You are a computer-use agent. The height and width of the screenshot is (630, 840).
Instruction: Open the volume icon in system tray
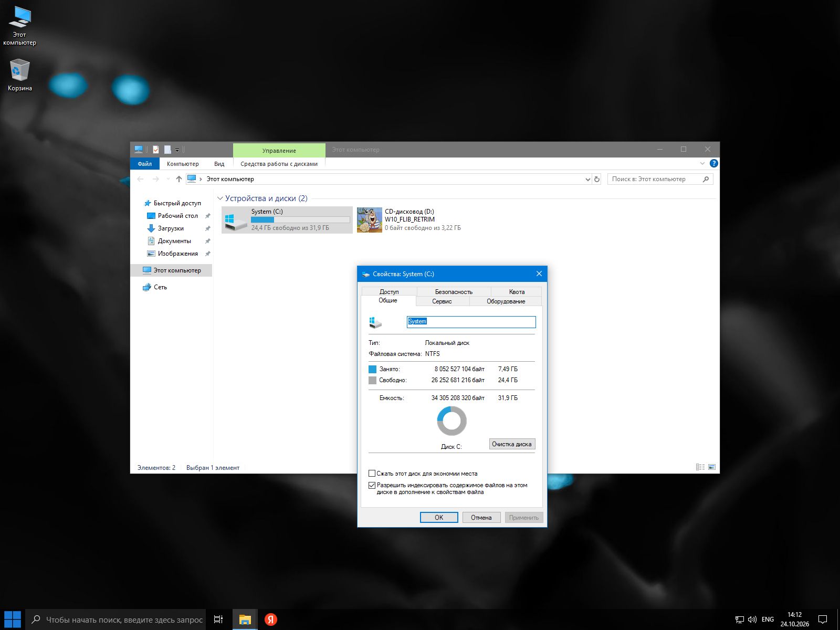point(752,619)
